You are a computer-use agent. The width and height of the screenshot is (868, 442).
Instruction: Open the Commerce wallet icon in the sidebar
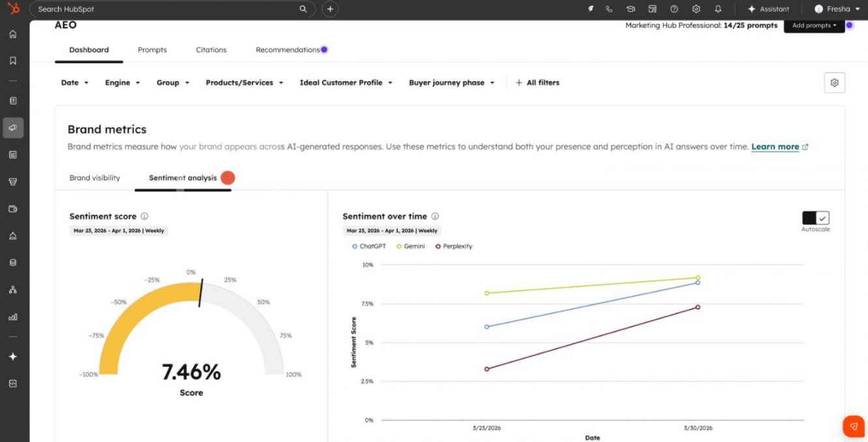tap(13, 209)
